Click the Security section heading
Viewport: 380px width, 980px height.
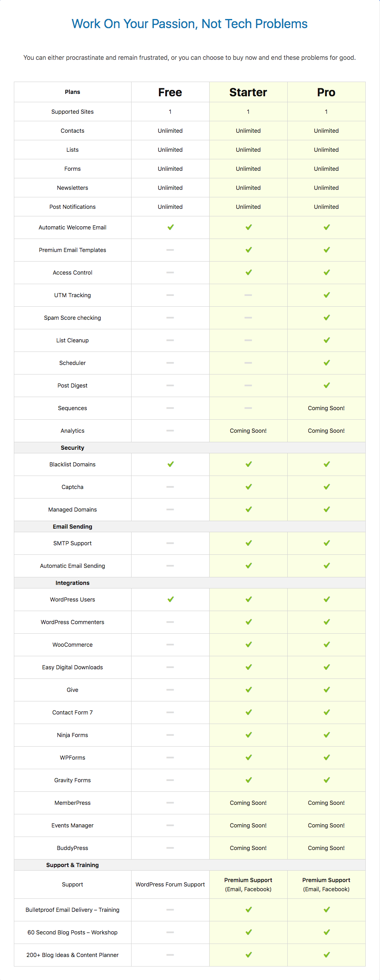coord(73,448)
